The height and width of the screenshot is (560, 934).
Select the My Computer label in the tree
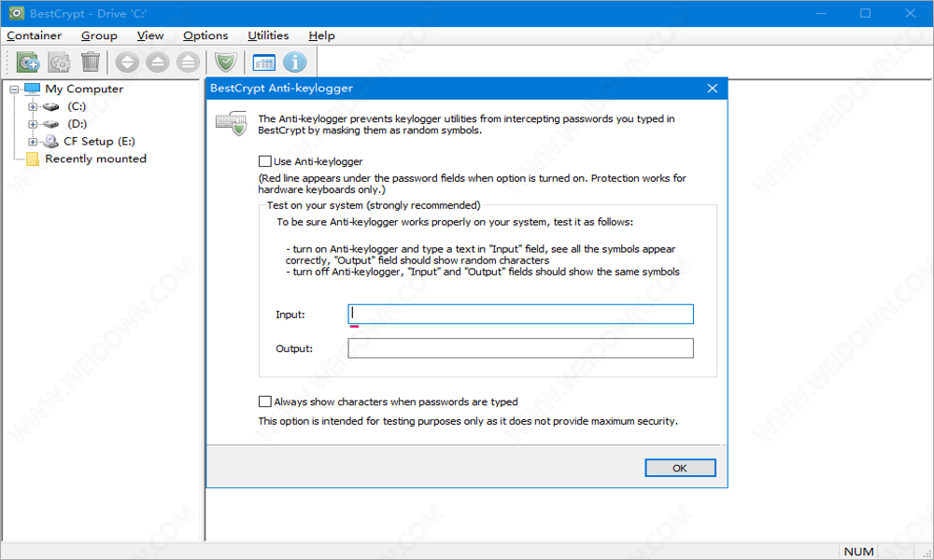pos(84,90)
